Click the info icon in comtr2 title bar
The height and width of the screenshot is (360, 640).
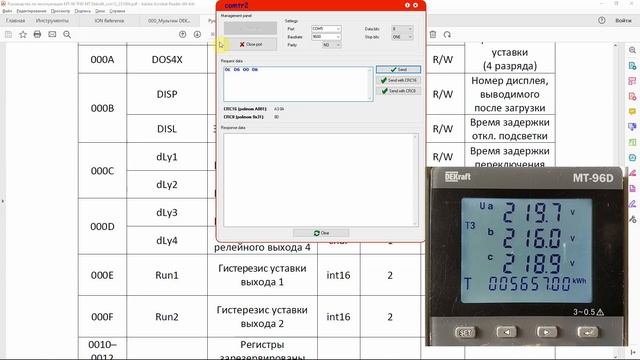[x=407, y=5]
